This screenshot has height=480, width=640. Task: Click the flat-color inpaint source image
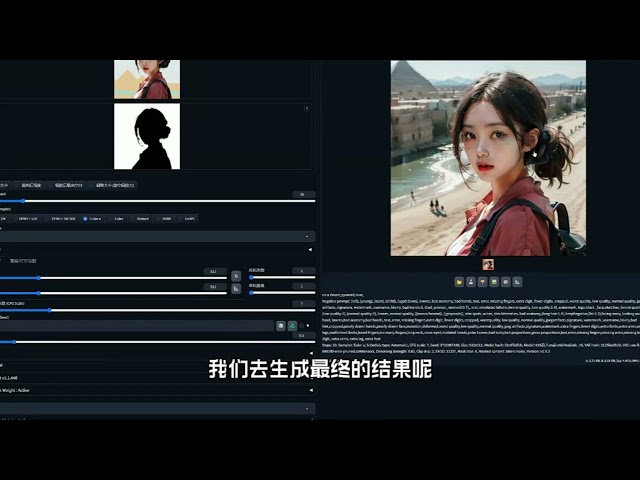coord(147,79)
